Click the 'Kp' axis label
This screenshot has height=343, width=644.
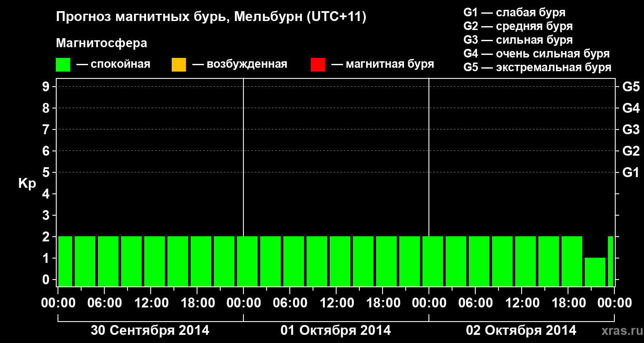tap(27, 183)
